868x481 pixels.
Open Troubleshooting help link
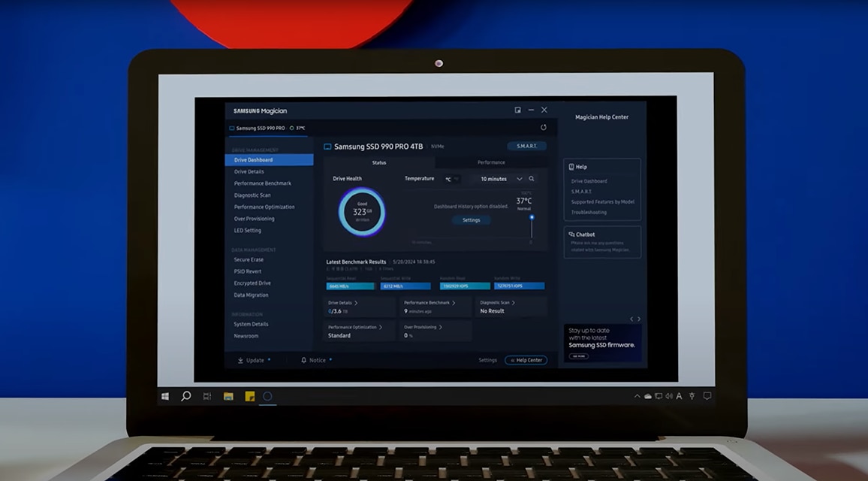(589, 212)
